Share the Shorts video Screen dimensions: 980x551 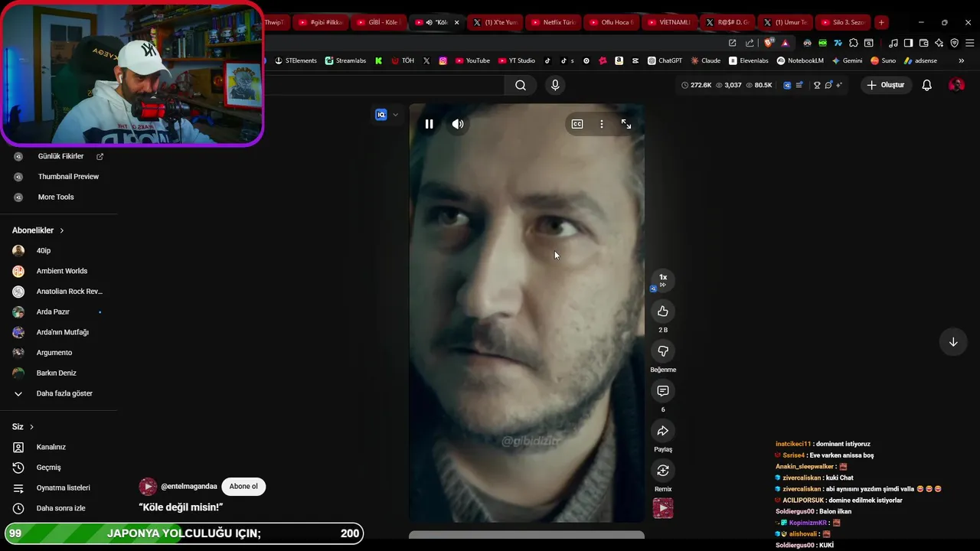point(663,431)
